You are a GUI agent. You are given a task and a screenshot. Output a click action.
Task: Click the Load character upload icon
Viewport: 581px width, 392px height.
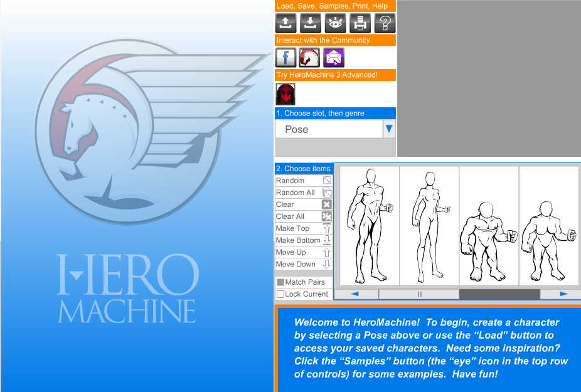coord(285,23)
